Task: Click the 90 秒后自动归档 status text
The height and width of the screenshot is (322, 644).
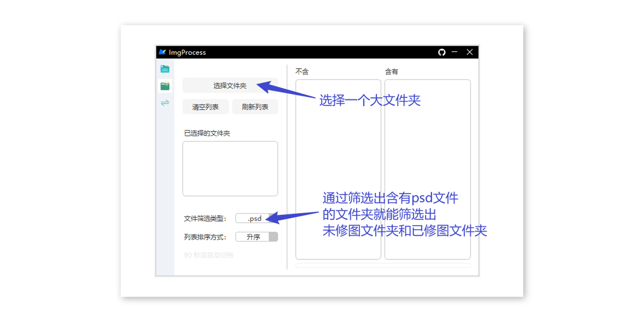Action: [208, 255]
